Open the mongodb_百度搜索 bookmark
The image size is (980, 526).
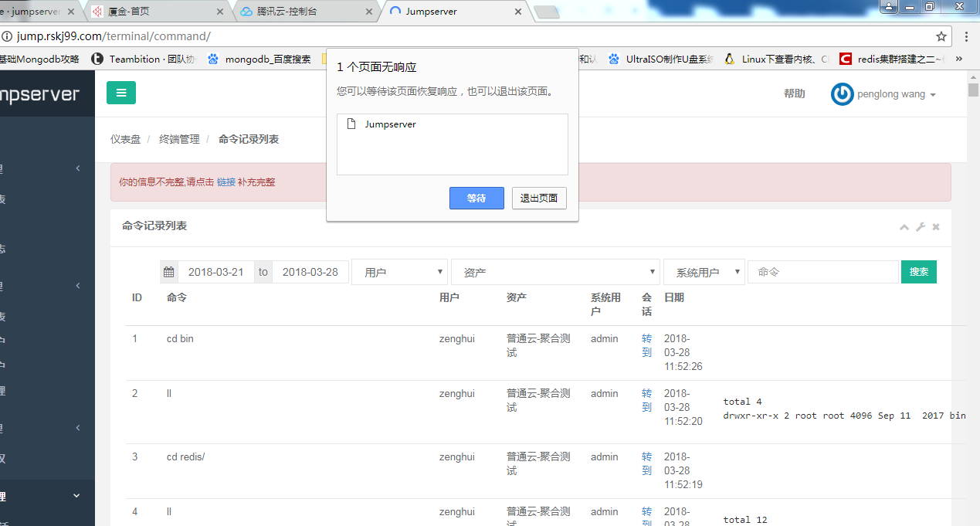[x=259, y=59]
